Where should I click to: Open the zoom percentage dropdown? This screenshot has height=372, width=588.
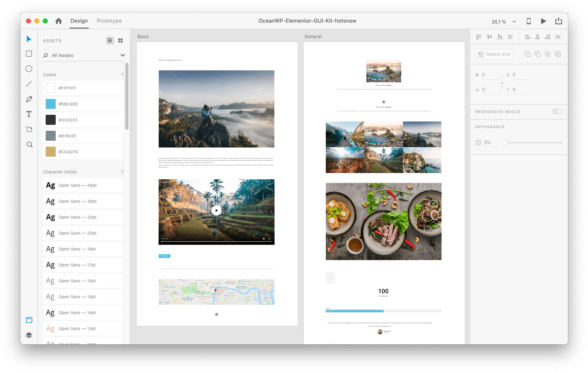pos(514,21)
